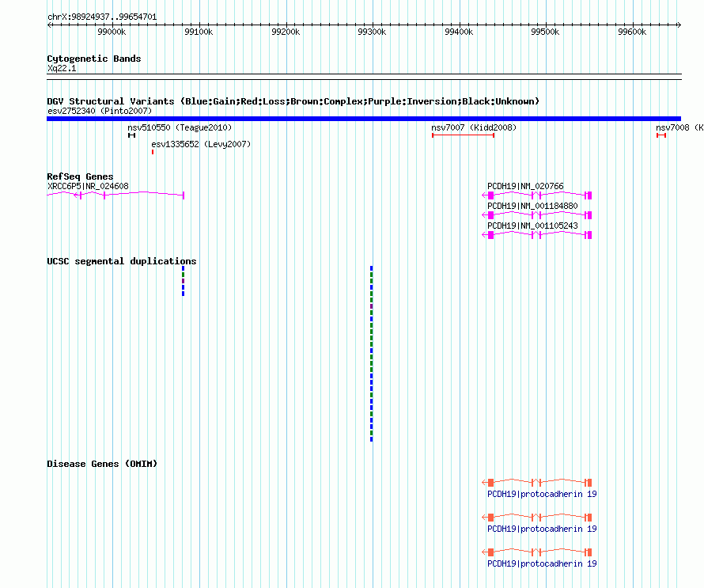Open the bottom PCDH19|protocadherin 19 OMIM link
The width and height of the screenshot is (704, 588).
coord(542,563)
